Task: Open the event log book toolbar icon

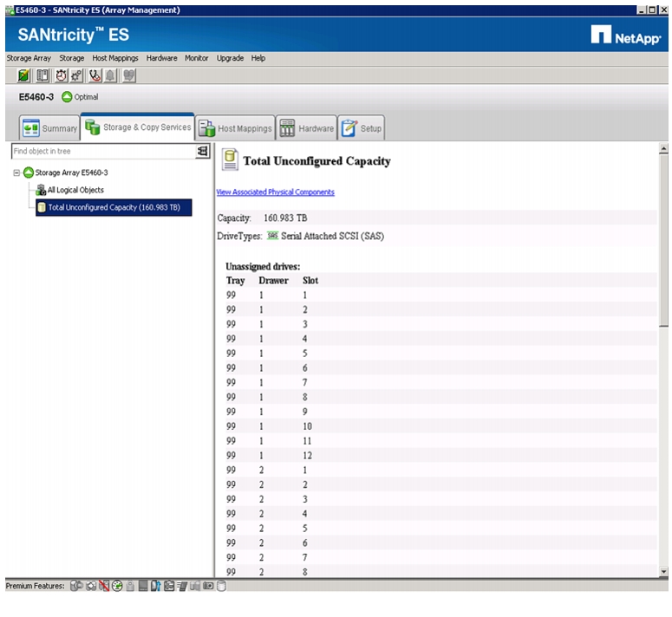Action: pos(42,75)
